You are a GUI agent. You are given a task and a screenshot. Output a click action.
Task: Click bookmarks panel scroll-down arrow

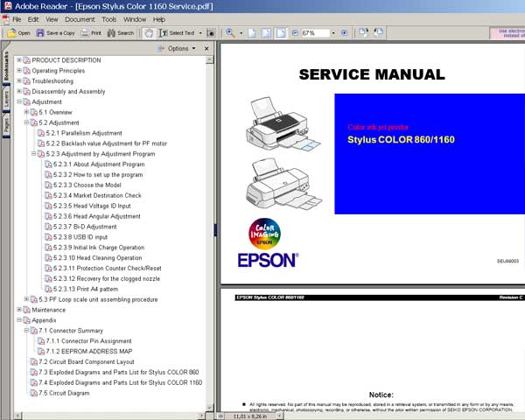tap(210, 408)
